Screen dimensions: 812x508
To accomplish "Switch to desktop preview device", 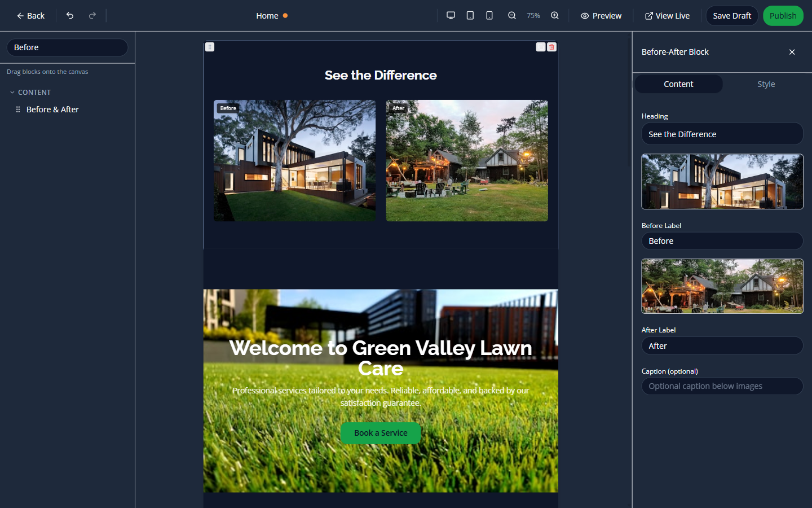I will [x=451, y=16].
